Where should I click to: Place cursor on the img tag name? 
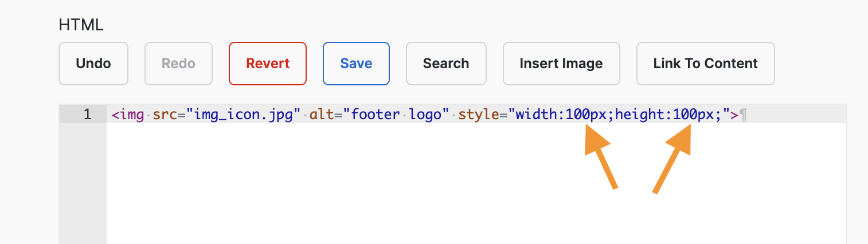click(131, 115)
